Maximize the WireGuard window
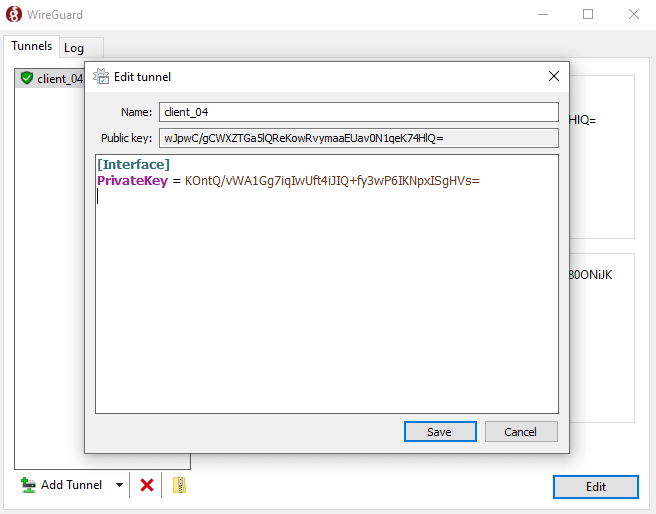The image size is (656, 514). tap(588, 15)
